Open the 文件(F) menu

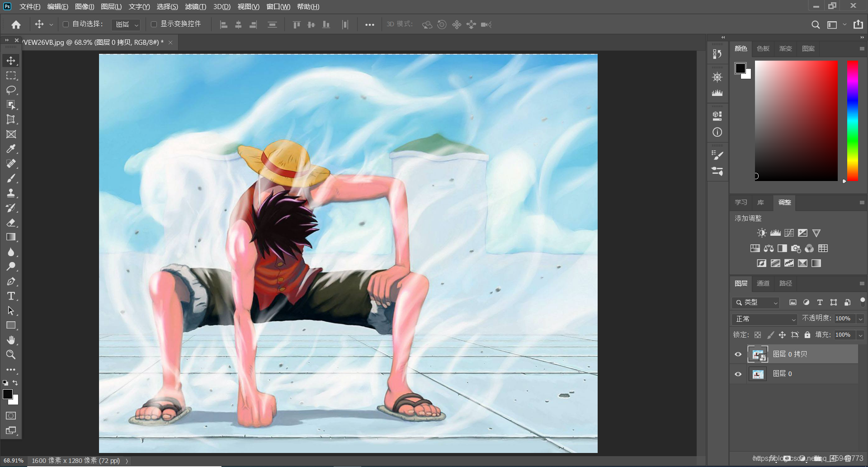pos(30,7)
